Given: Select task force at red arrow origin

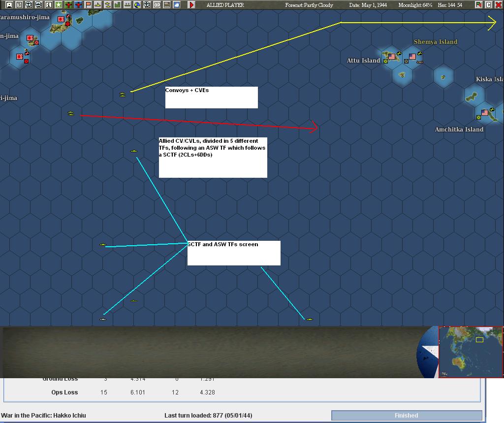Looking at the screenshot, I should pos(71,113).
